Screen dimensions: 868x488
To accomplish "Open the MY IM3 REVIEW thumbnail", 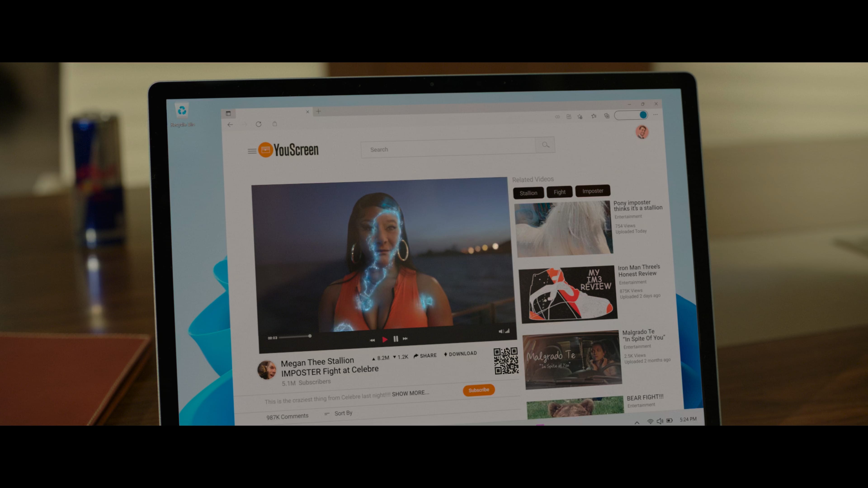I will [x=568, y=294].
